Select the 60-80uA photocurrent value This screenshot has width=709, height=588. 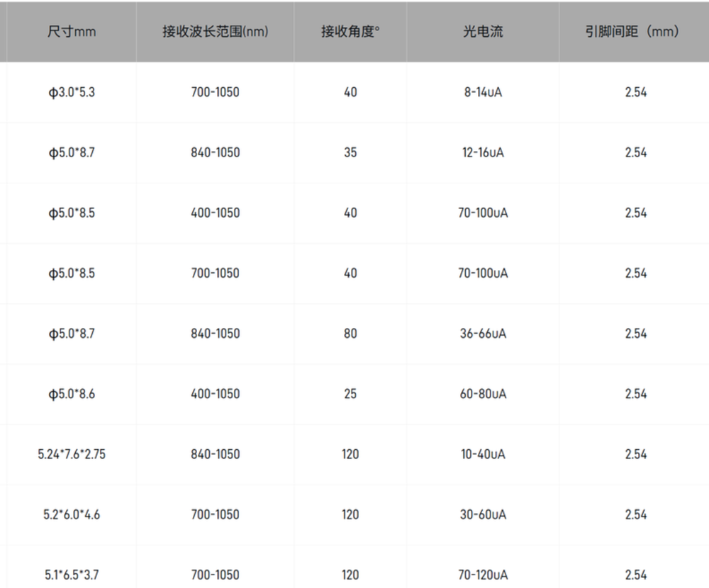tap(482, 394)
